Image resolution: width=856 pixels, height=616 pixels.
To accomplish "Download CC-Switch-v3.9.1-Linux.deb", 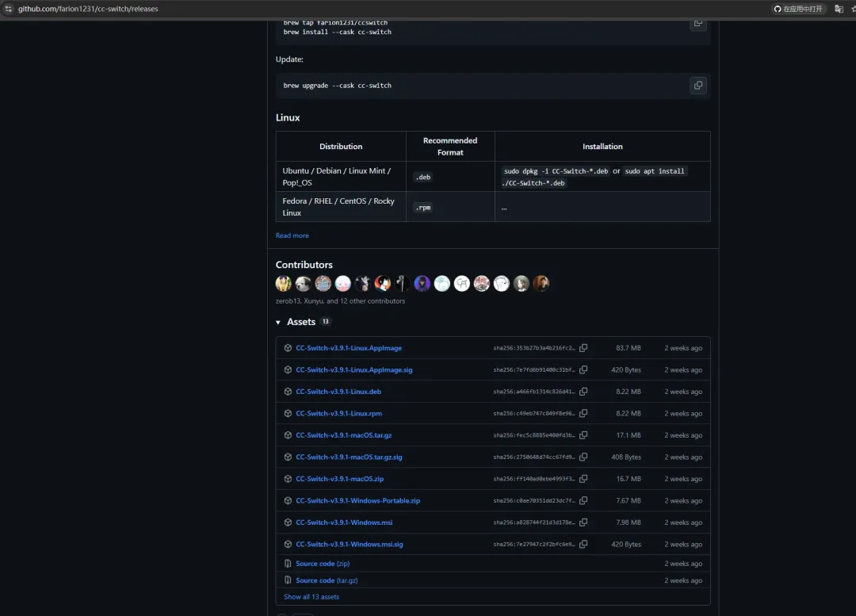I will [x=338, y=392].
